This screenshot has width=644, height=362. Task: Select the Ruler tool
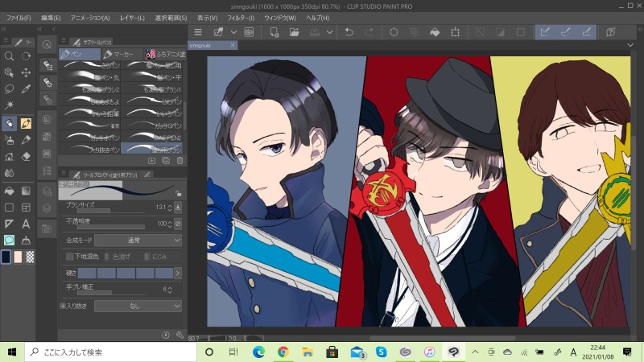[9, 224]
